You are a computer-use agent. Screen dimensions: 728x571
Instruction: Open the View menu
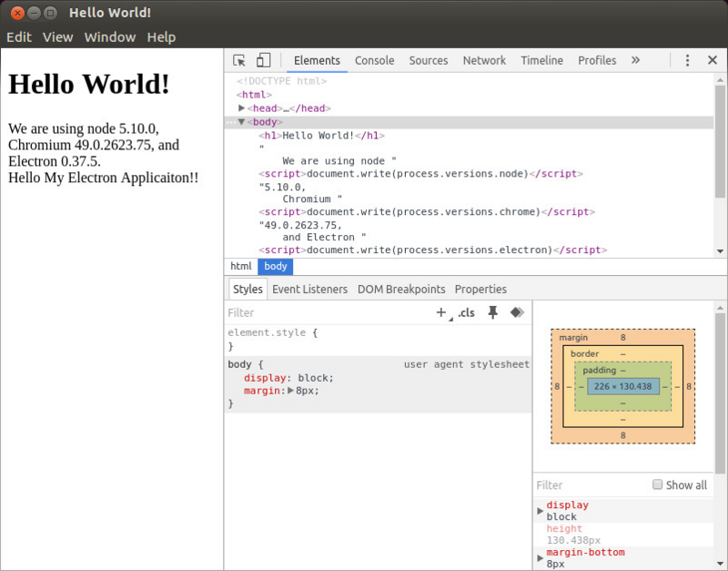(x=57, y=37)
